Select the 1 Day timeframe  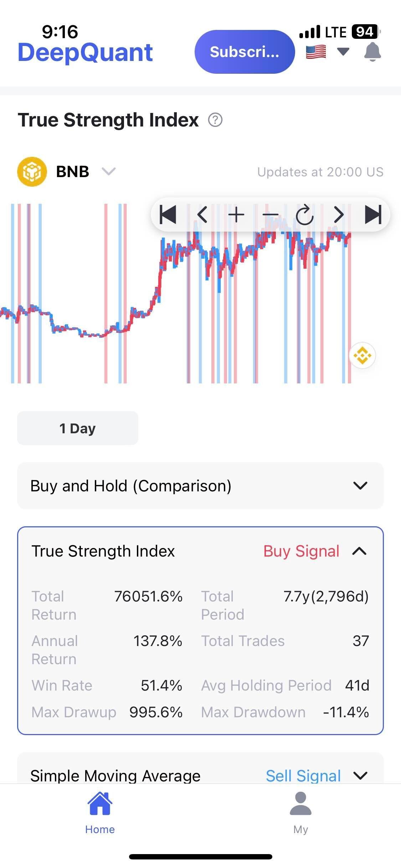click(x=77, y=428)
